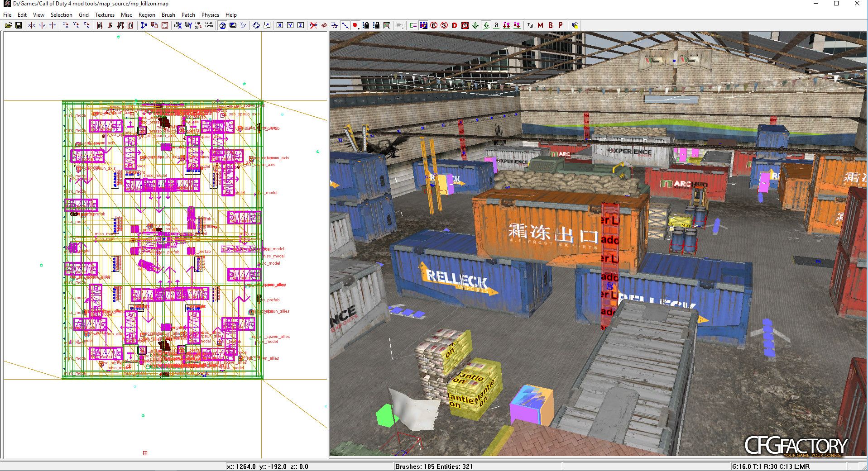Image resolution: width=868 pixels, height=471 pixels.
Task: Click the first brush-selection icon with red bars
Action: click(x=100, y=25)
